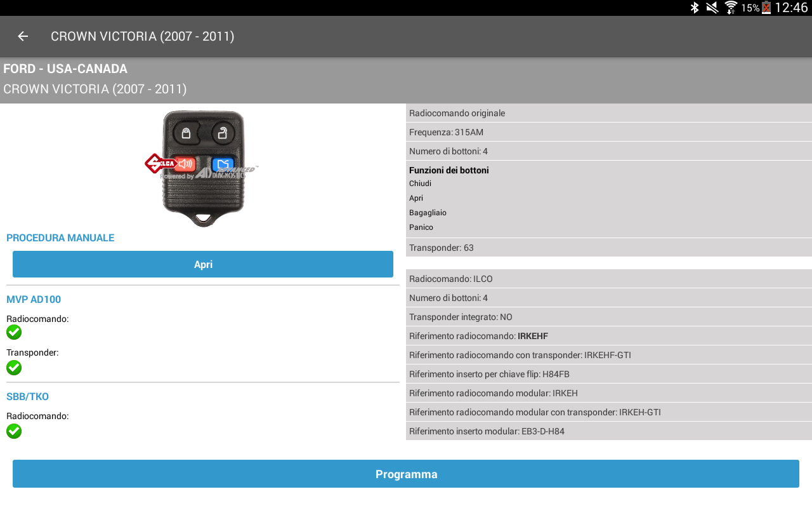Tap the Bluetooth status icon
Screen dimensions: 812x508
coord(695,8)
